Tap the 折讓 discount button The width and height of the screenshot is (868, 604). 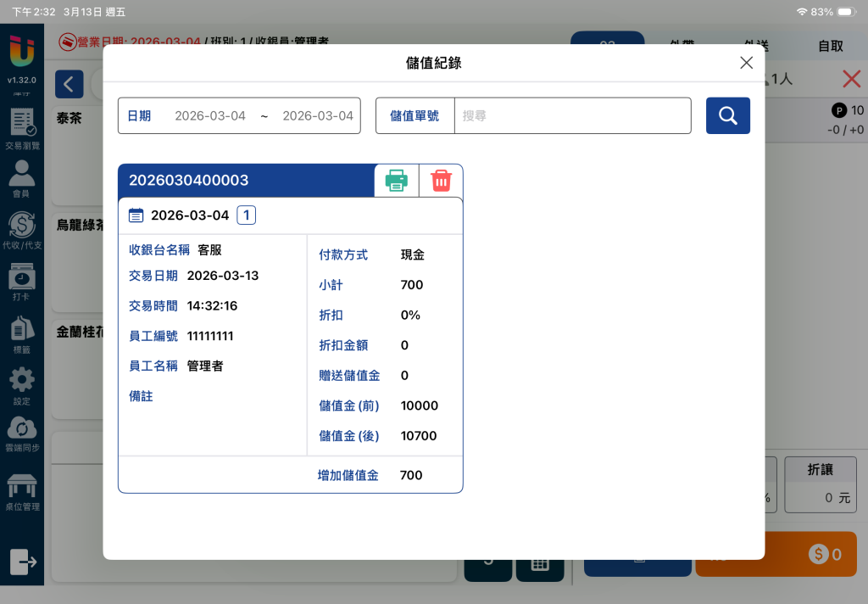pyautogui.click(x=820, y=484)
